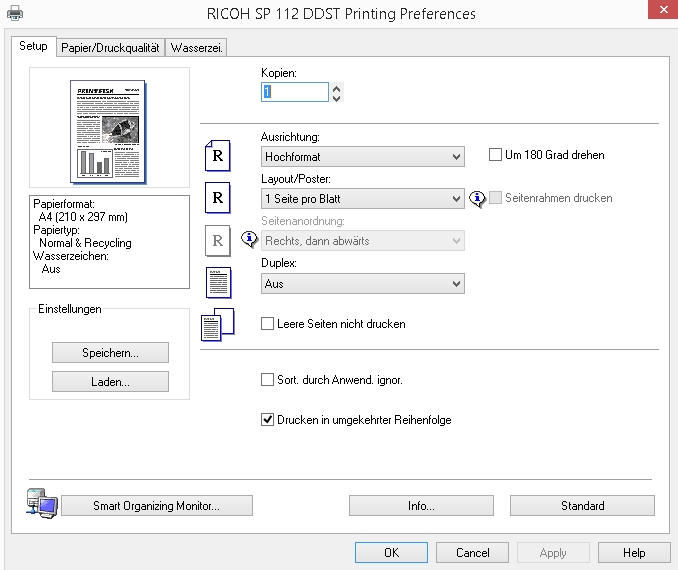Open the Wasserzei. tab
This screenshot has width=678, height=570.
pos(196,48)
